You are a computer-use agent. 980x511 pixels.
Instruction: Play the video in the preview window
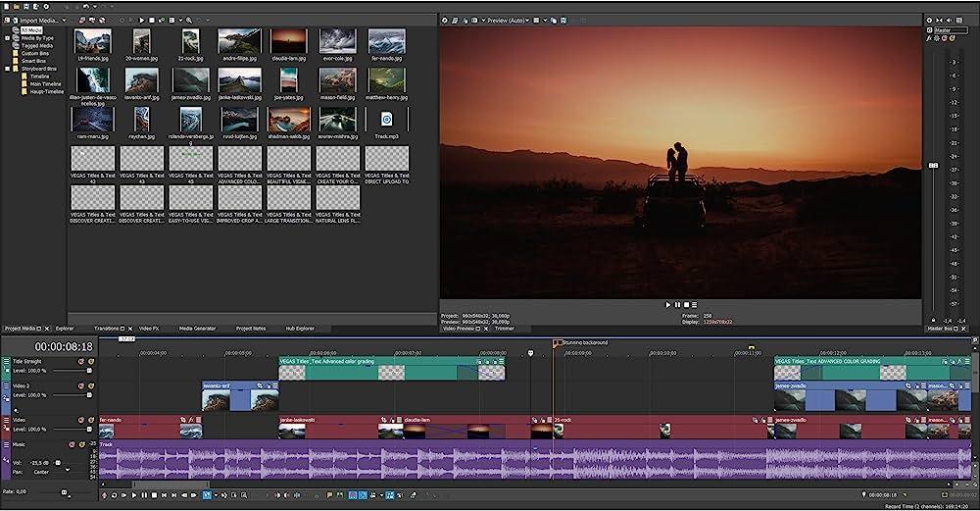pyautogui.click(x=668, y=305)
